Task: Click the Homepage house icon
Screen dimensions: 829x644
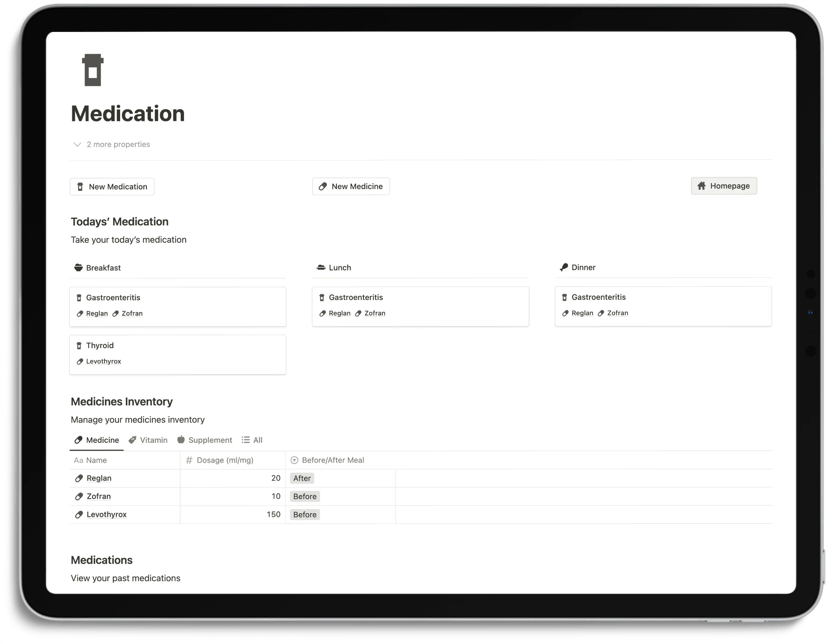Action: click(x=702, y=186)
